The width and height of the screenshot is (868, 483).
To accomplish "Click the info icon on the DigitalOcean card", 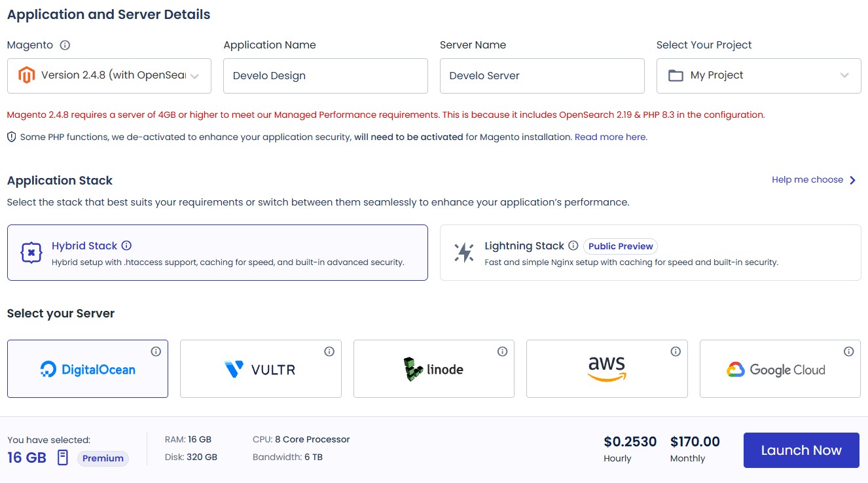I will point(156,351).
